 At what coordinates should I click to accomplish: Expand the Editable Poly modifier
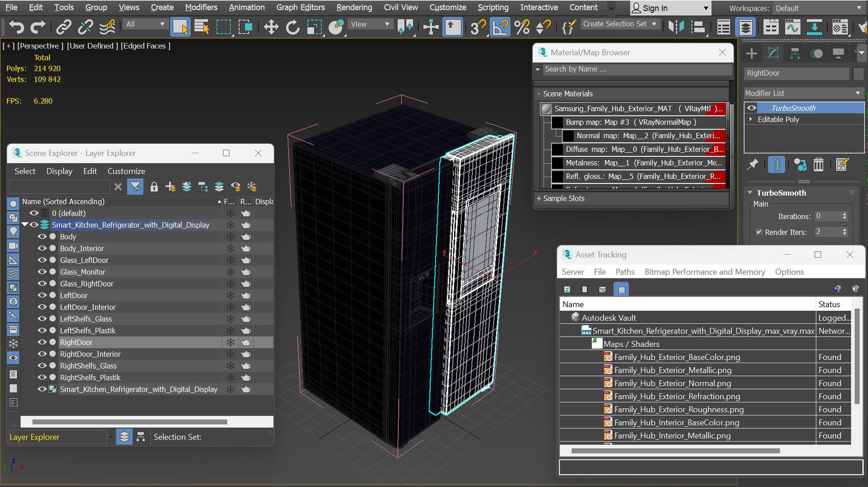coord(751,119)
